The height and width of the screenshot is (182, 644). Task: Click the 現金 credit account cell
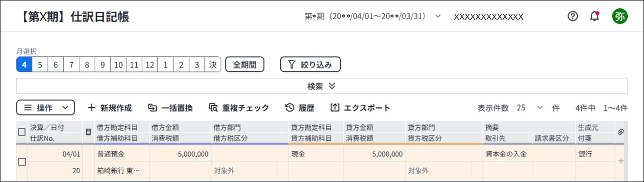(x=316, y=154)
